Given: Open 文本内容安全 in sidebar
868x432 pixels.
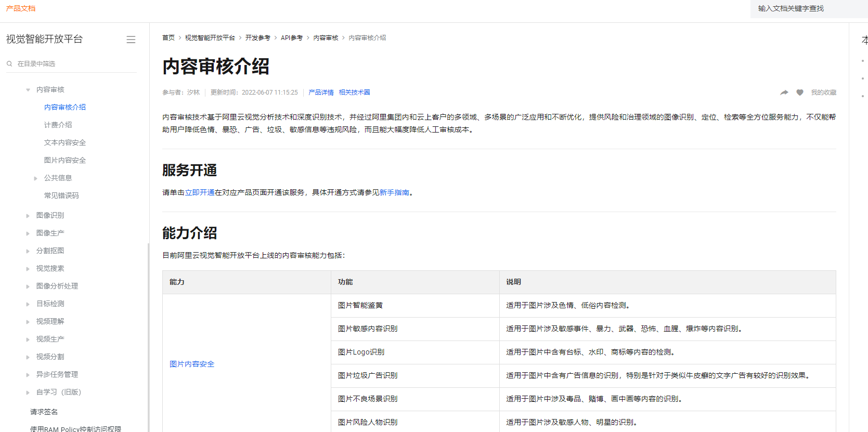Looking at the screenshot, I should pos(65,142).
